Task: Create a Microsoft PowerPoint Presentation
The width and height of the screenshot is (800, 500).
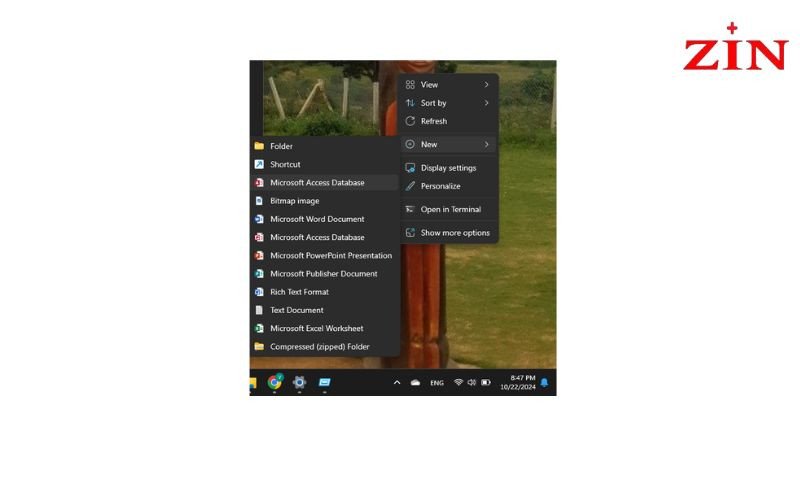Action: tap(324, 256)
